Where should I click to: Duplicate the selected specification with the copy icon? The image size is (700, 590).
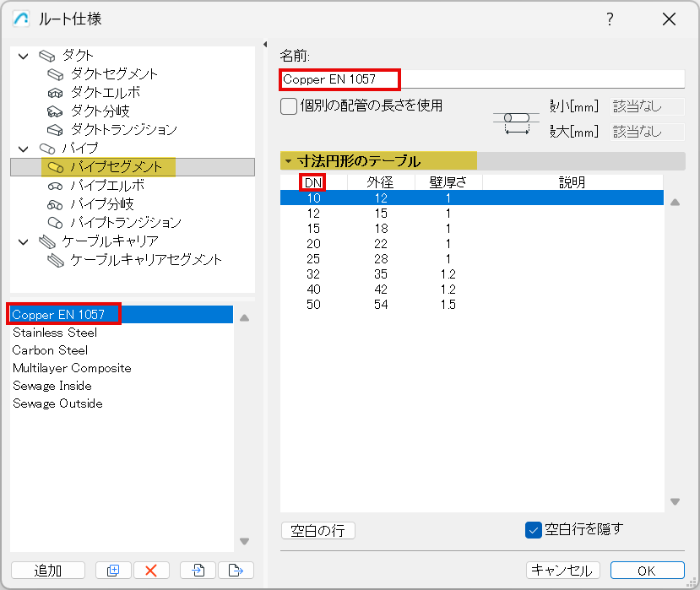pyautogui.click(x=113, y=571)
